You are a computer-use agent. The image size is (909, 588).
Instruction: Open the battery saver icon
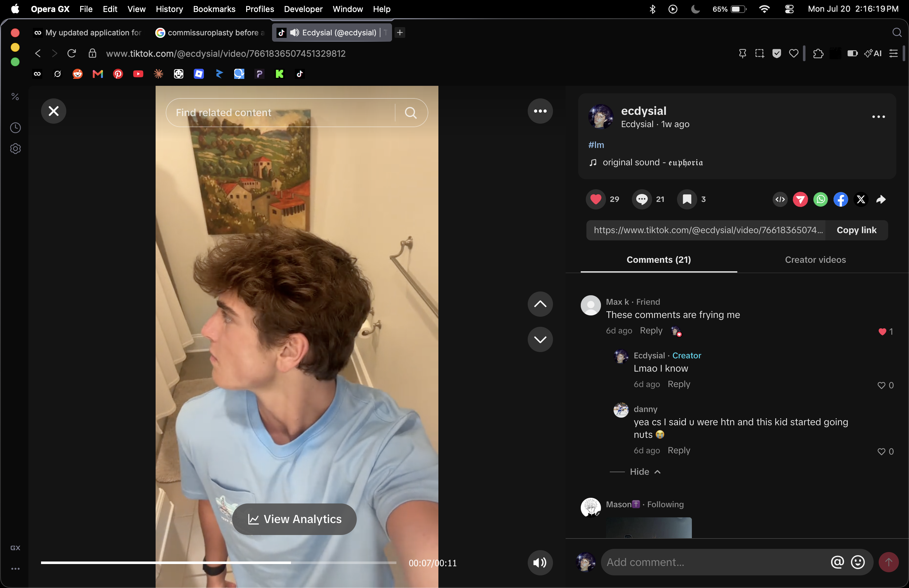tap(853, 53)
